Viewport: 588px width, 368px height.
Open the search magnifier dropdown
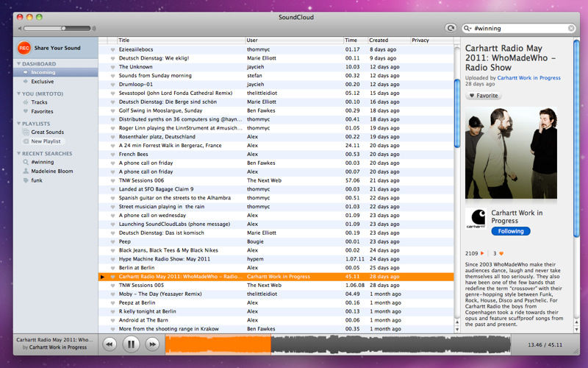coord(467,29)
